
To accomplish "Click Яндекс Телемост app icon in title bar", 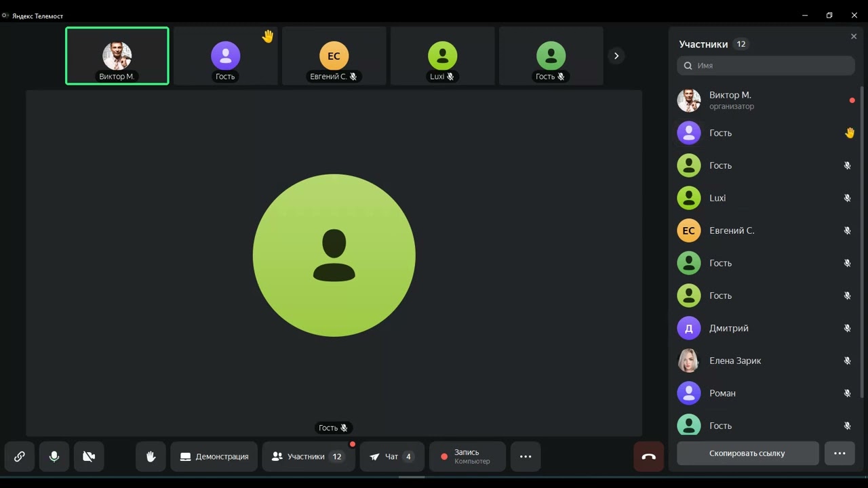I will click(x=5, y=15).
